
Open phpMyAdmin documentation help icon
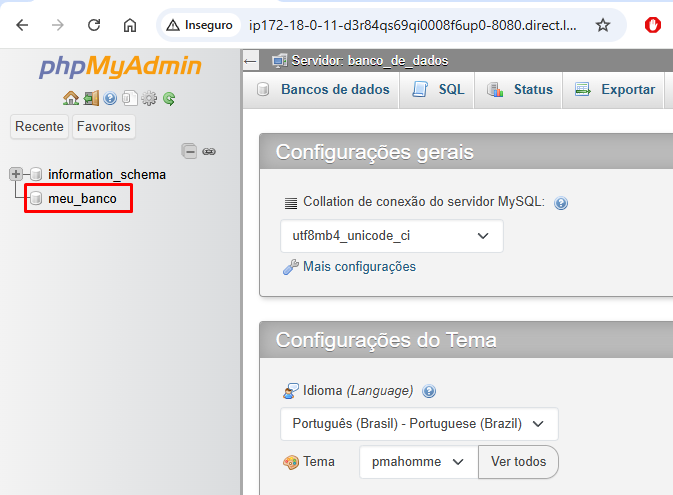pos(110,99)
